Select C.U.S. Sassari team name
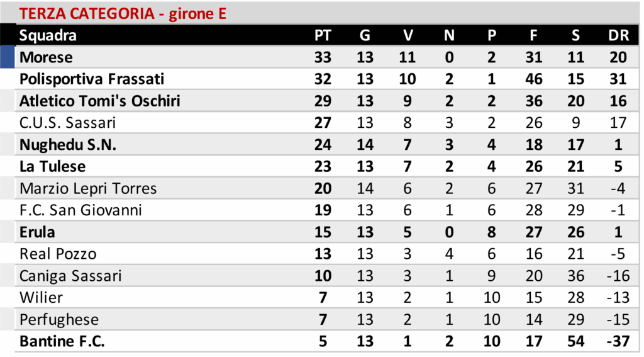Screen dimensions: 644x357 pyautogui.click(x=67, y=123)
